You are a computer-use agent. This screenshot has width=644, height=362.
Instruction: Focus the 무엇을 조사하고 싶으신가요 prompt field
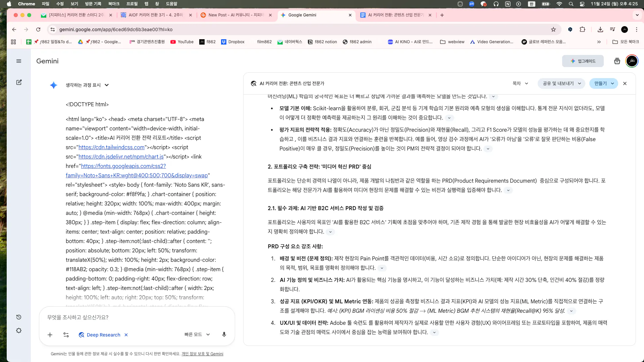[137, 317]
